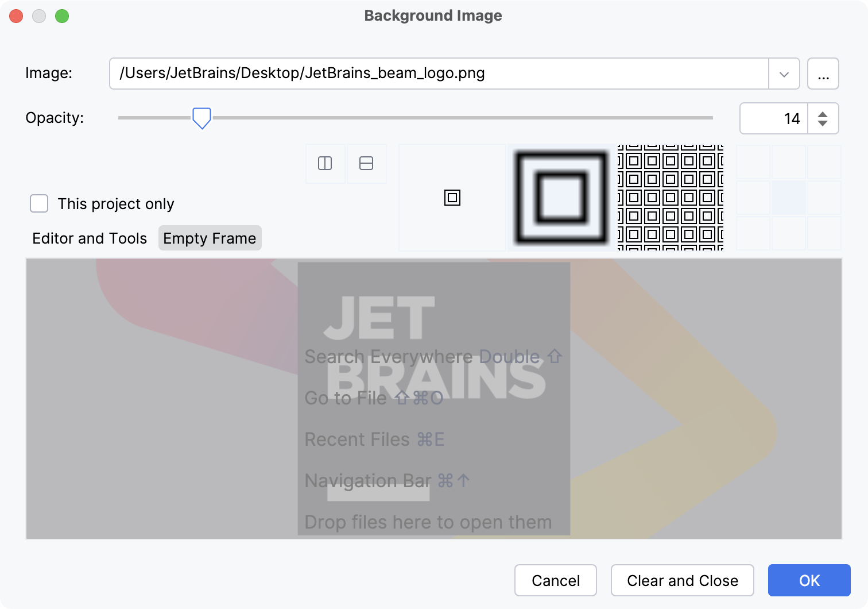Stay on the Empty Frame tab
This screenshot has height=609, width=868.
coord(210,238)
